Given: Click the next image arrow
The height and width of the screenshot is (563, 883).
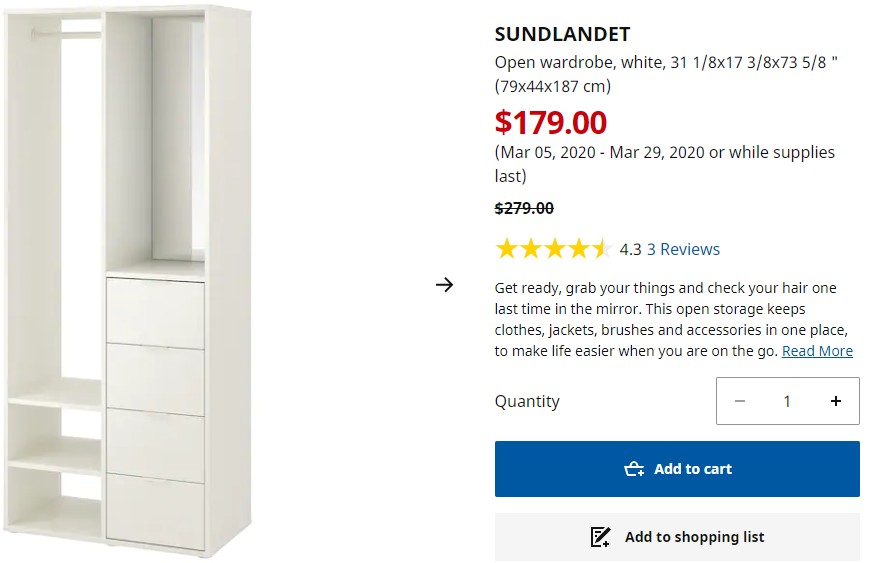Looking at the screenshot, I should pyautogui.click(x=445, y=285).
